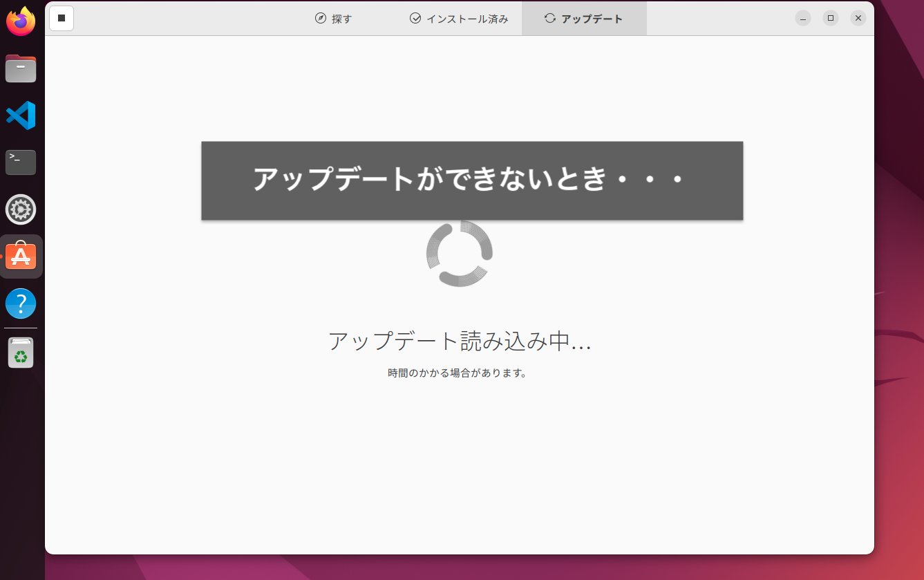The height and width of the screenshot is (580, 924).
Task: Click the 時間のかかる場合があります message
Action: (458, 373)
